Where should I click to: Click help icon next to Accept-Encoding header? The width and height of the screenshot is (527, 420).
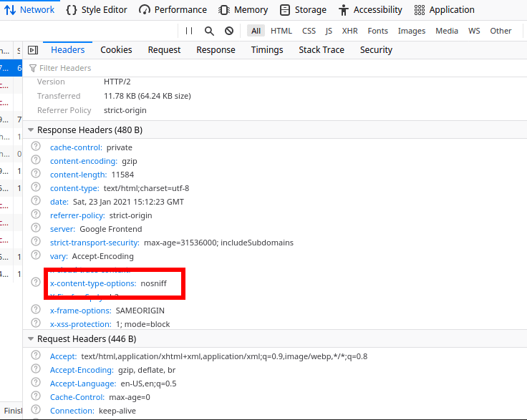coord(36,368)
